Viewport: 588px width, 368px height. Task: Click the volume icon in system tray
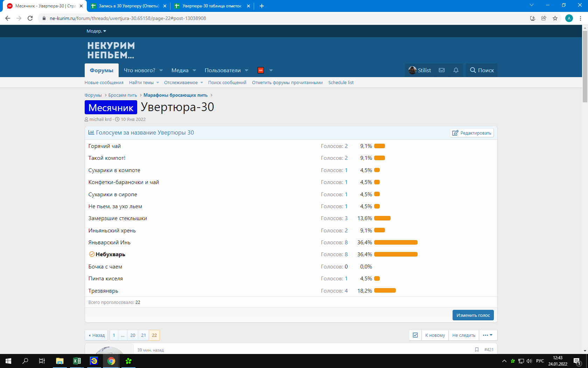(x=529, y=361)
